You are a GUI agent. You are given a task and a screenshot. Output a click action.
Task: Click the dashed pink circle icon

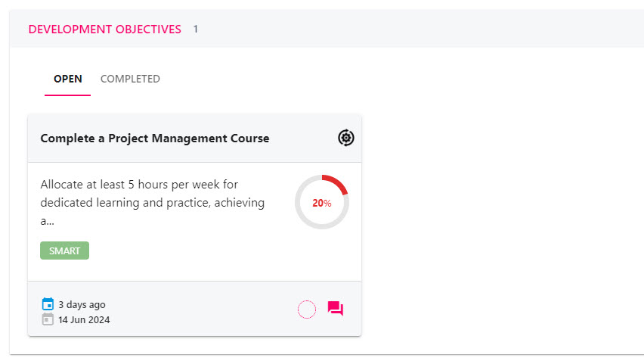point(307,310)
